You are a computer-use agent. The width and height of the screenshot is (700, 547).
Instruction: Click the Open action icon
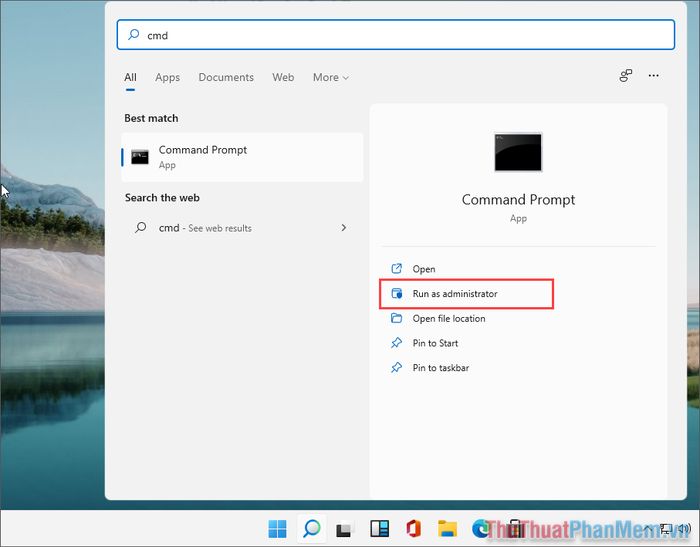(396, 268)
